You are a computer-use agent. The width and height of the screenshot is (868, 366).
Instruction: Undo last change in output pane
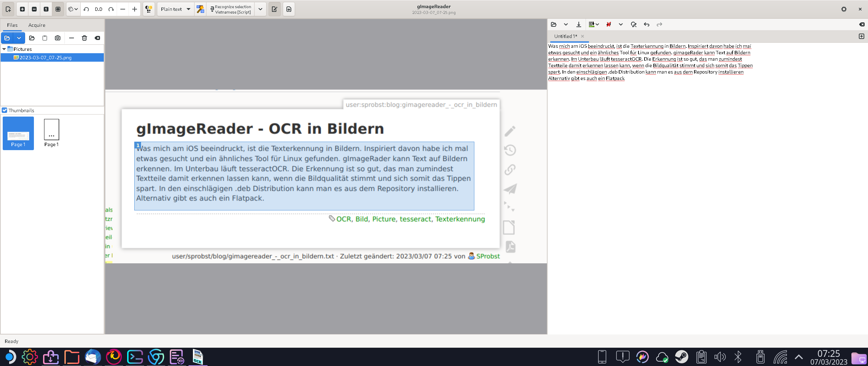[x=646, y=24]
